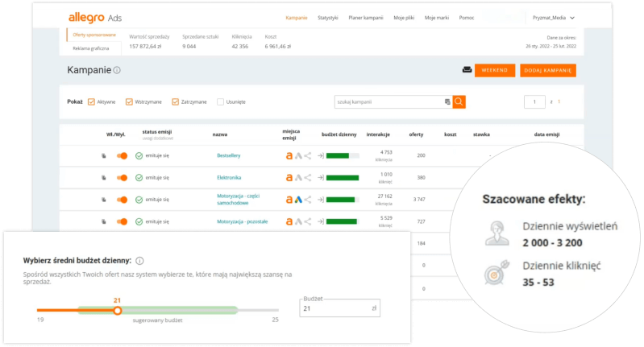Viewport: 644px width, 347px height.
Task: Uncheck the Zatrzymane checkbox
Action: (176, 101)
